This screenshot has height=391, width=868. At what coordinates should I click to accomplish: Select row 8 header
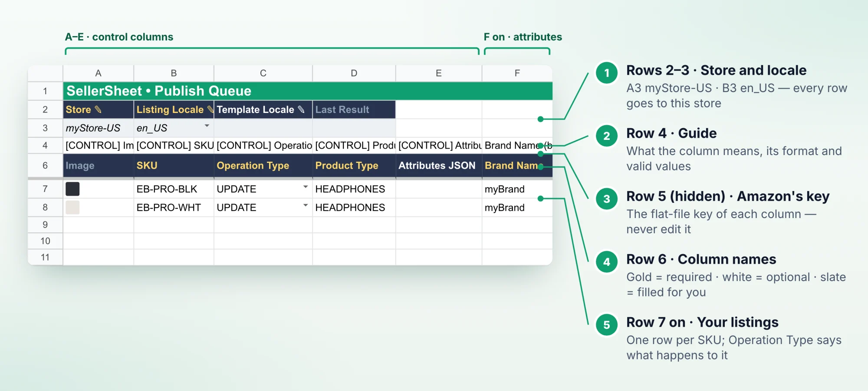45,207
